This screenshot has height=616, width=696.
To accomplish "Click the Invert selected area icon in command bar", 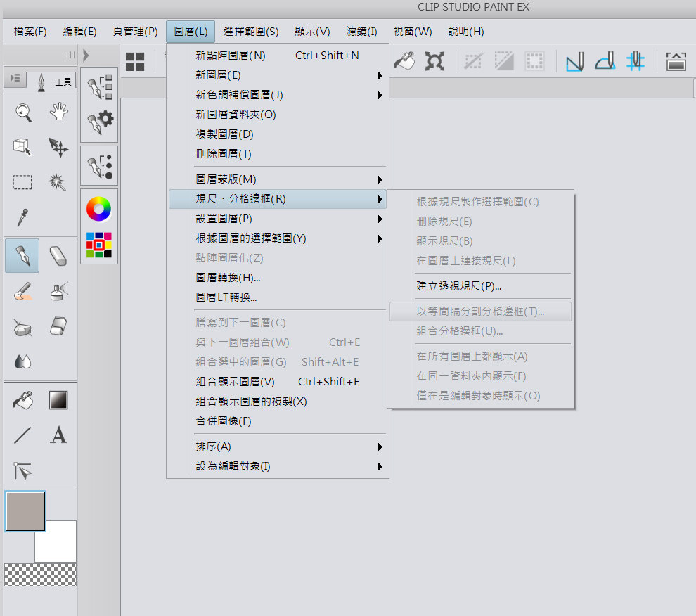I will [x=504, y=61].
